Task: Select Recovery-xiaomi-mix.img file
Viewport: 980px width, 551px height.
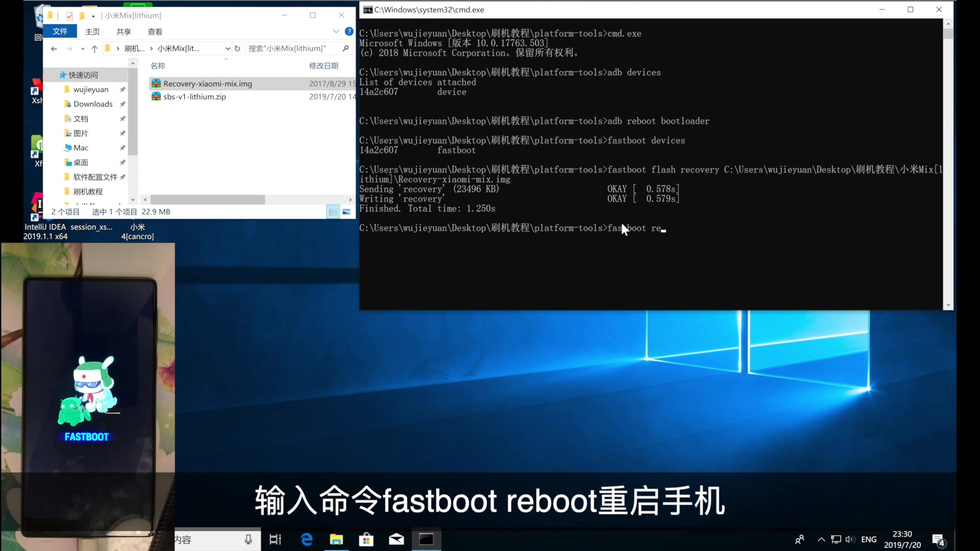Action: click(x=208, y=84)
